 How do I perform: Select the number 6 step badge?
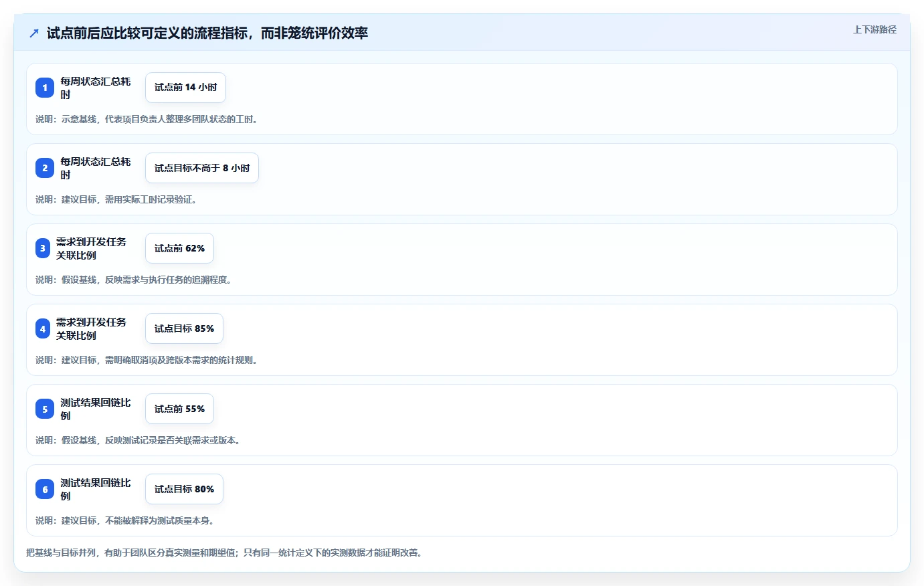tap(45, 489)
